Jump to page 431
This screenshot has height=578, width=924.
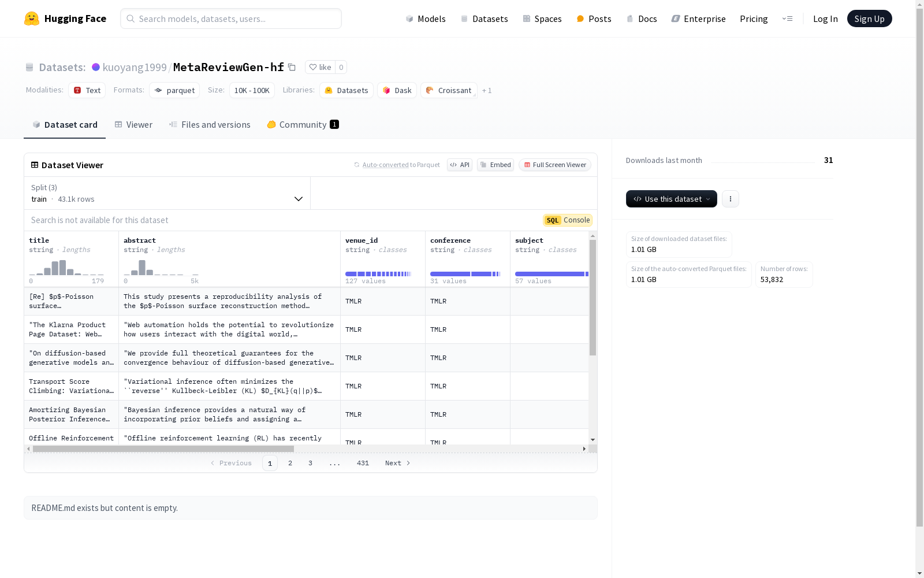click(x=363, y=463)
